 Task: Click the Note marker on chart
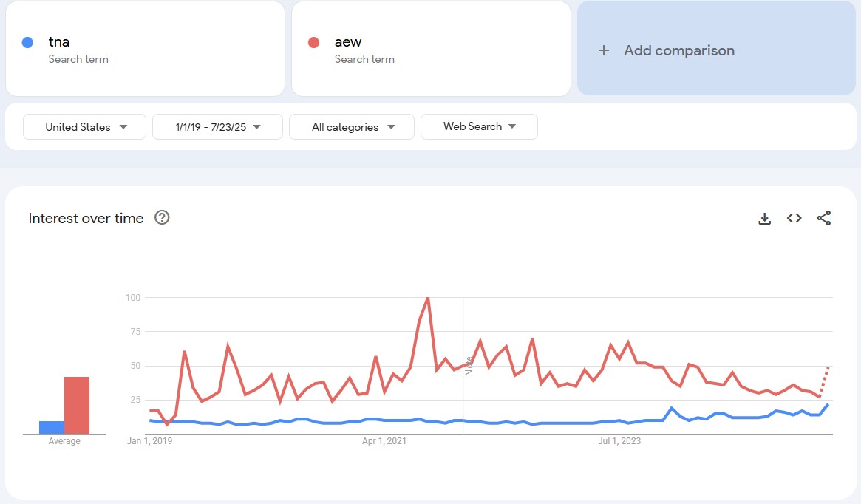pos(469,367)
